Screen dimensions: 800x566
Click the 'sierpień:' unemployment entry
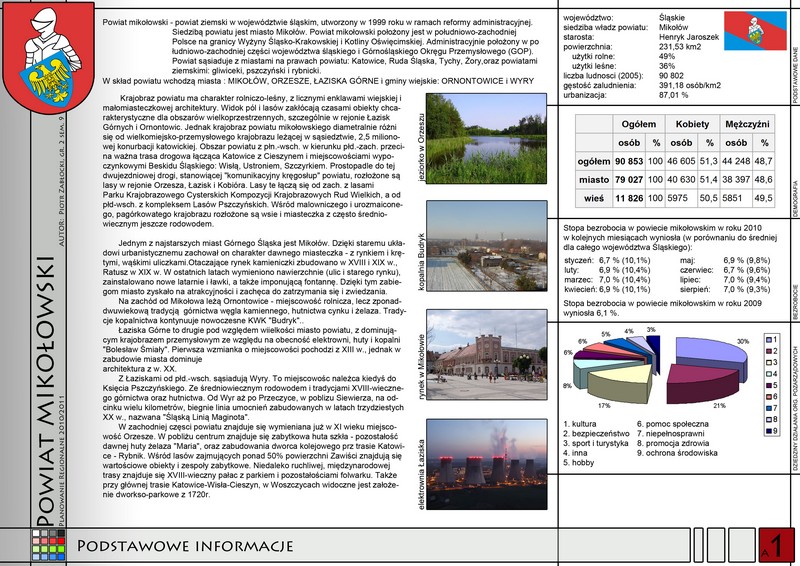click(x=725, y=290)
